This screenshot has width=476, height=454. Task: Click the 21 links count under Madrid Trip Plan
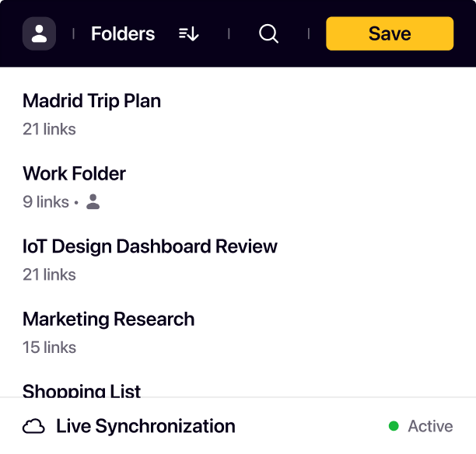tap(49, 129)
